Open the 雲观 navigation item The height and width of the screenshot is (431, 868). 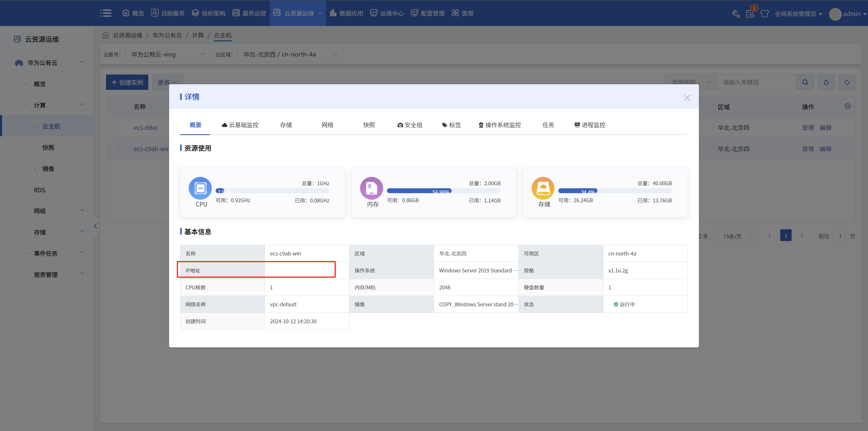[x=462, y=13]
